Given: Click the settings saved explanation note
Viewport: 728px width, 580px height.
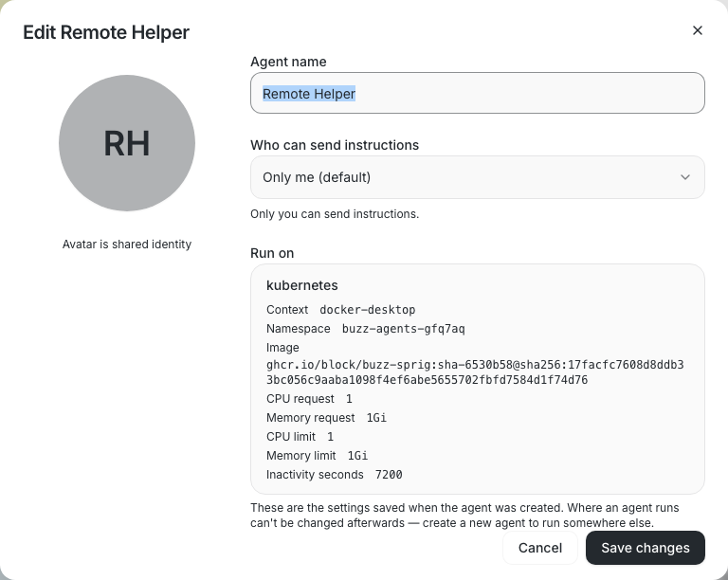Looking at the screenshot, I should pyautogui.click(x=464, y=515).
